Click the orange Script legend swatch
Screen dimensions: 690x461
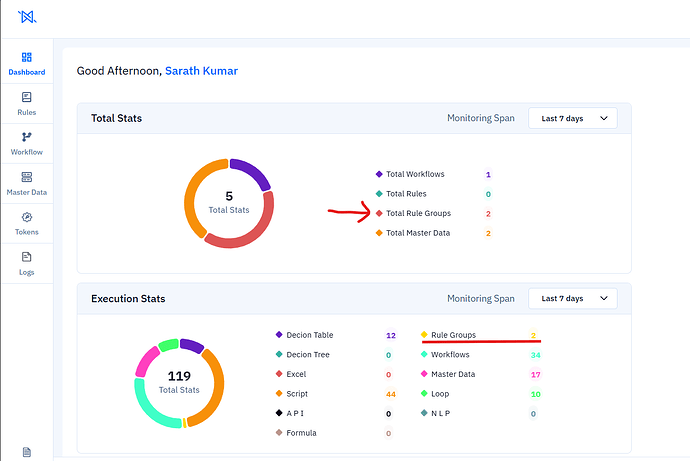click(x=279, y=393)
